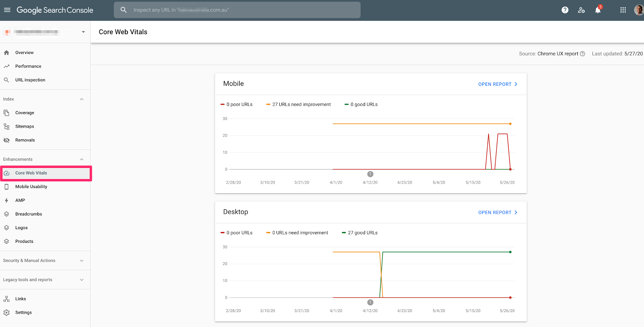
Task: Click the Chrome UX report help icon
Action: (x=582, y=54)
